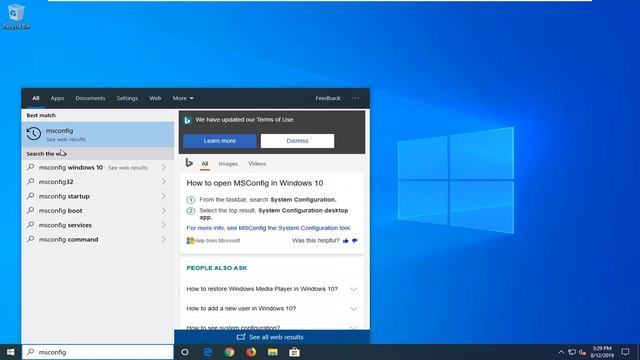
Task: Expand msconfig startup suggestion arrow
Action: point(163,196)
